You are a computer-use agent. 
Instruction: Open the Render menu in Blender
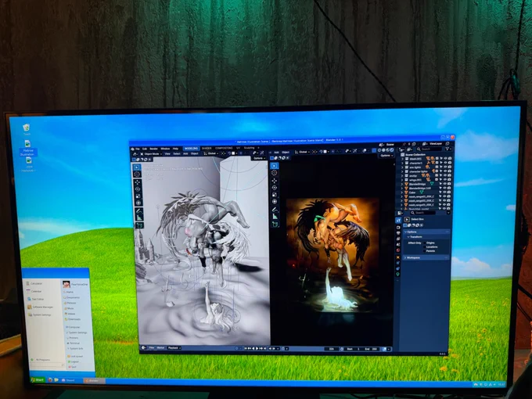pyautogui.click(x=153, y=149)
